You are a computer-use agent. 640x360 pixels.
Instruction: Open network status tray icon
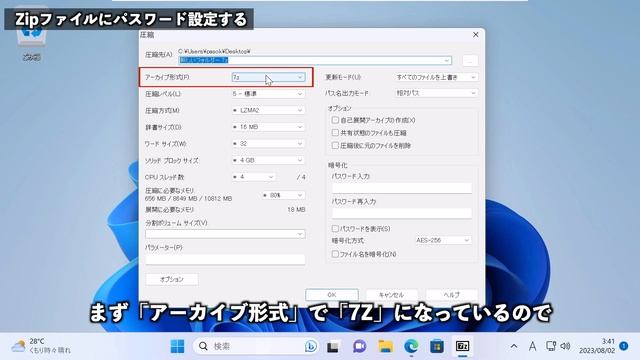point(551,346)
